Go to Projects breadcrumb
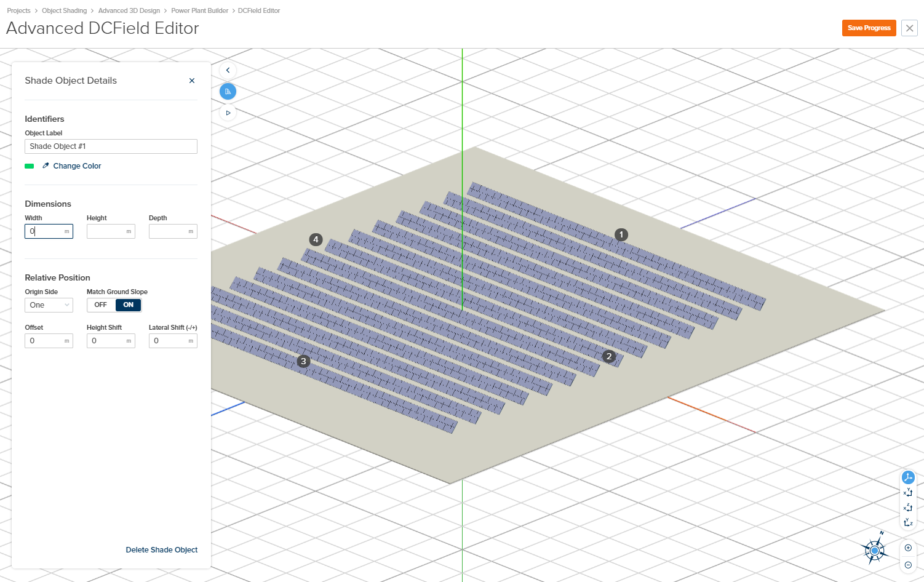The height and width of the screenshot is (582, 924). point(18,10)
